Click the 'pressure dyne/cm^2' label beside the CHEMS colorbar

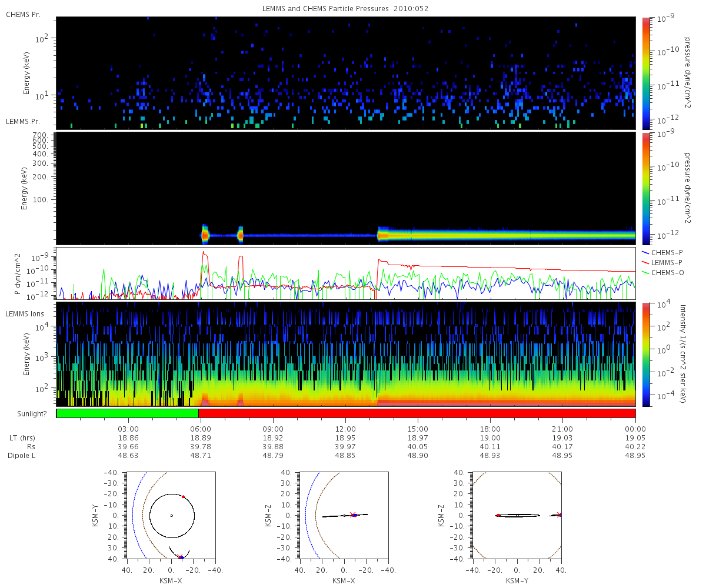pyautogui.click(x=688, y=73)
